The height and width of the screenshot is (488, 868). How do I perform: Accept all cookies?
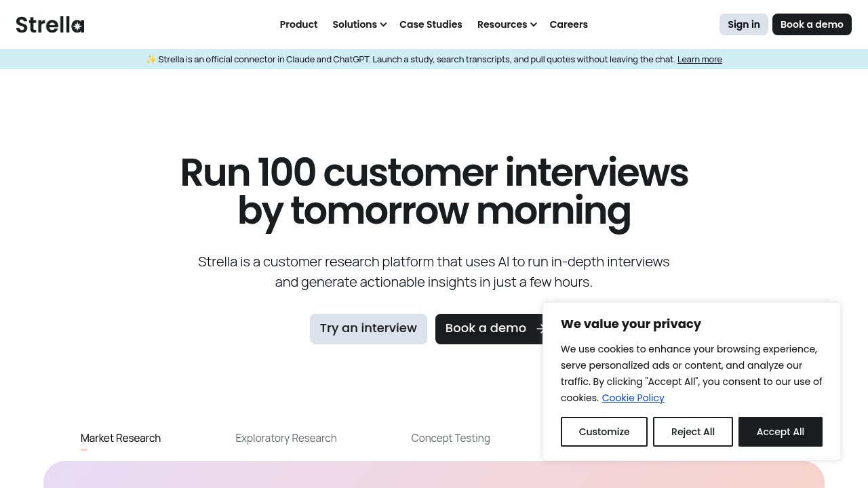point(781,432)
